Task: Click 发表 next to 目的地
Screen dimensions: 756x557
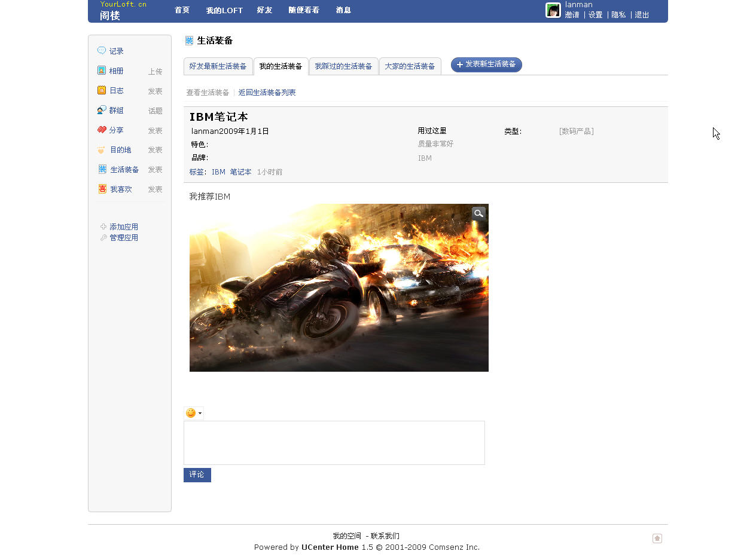Action: tap(155, 150)
